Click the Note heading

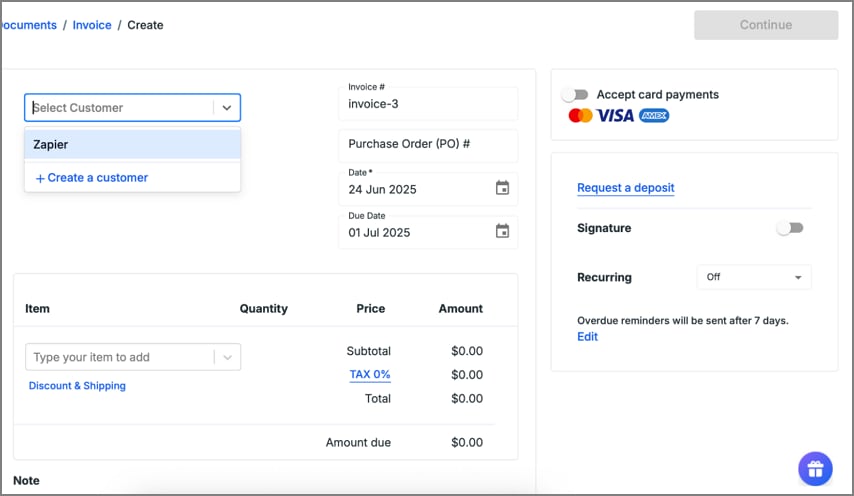tap(26, 480)
